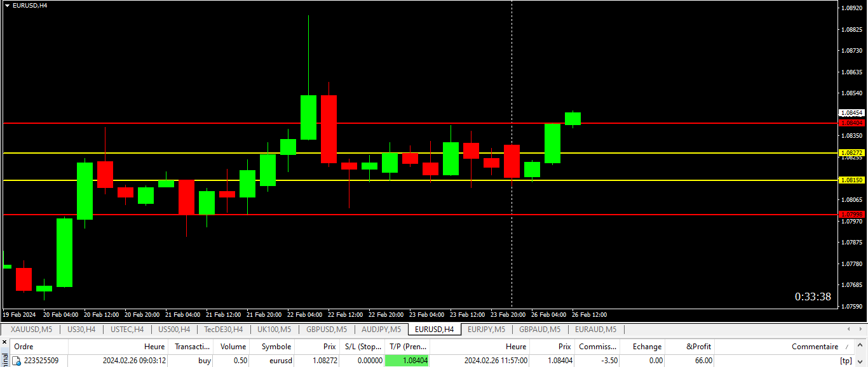Click the &Profit column header
This screenshot has width=868, height=367.
pos(699,347)
